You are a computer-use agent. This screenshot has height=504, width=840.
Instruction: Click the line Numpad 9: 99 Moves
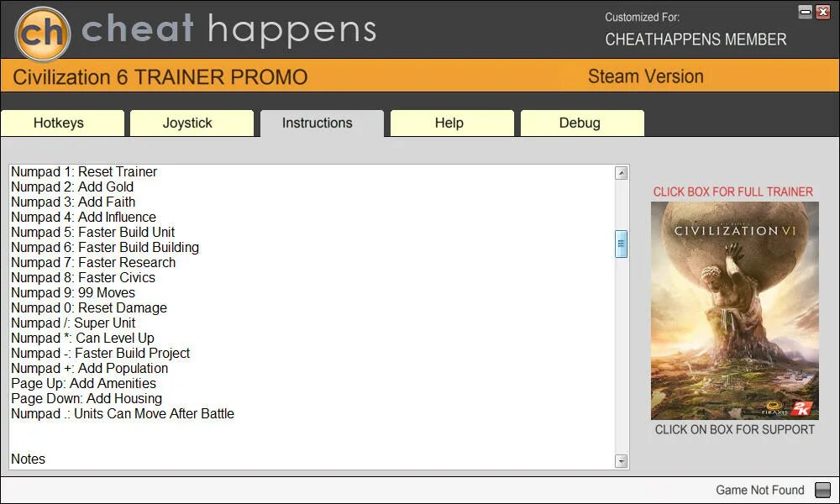73,292
